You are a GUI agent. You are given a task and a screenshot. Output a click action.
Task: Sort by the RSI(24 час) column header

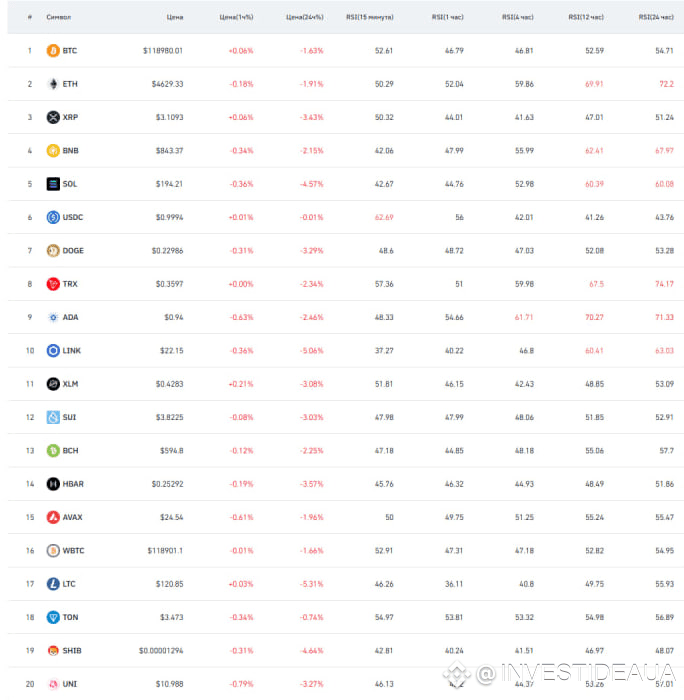point(656,17)
